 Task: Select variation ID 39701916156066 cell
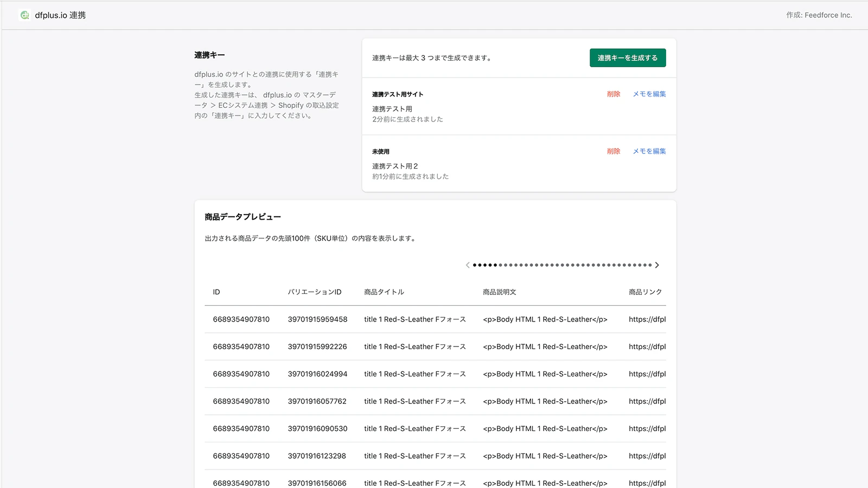click(317, 483)
